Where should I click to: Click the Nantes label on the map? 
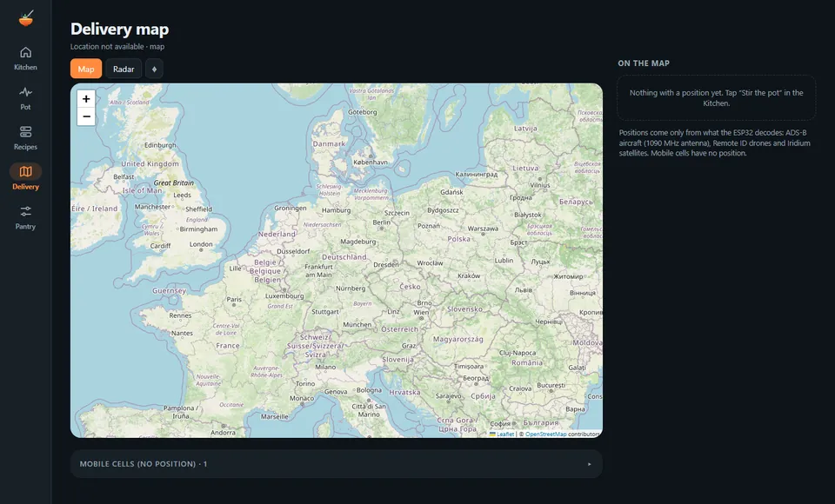(182, 333)
